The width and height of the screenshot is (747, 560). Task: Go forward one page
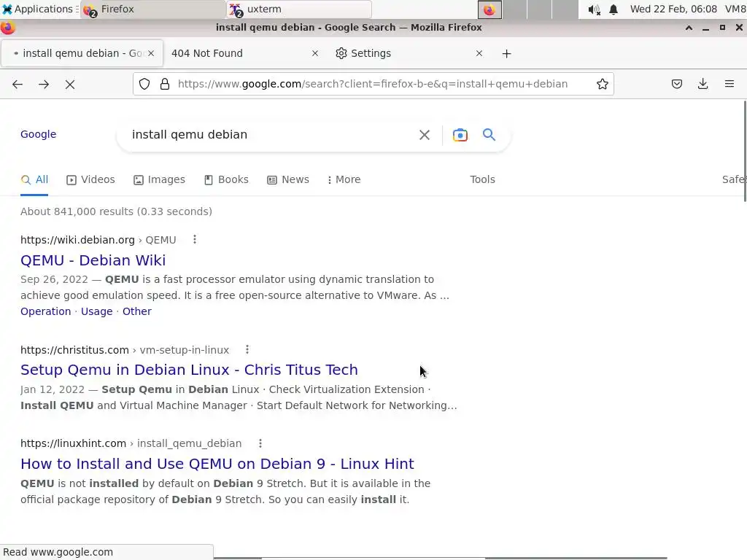pyautogui.click(x=44, y=85)
